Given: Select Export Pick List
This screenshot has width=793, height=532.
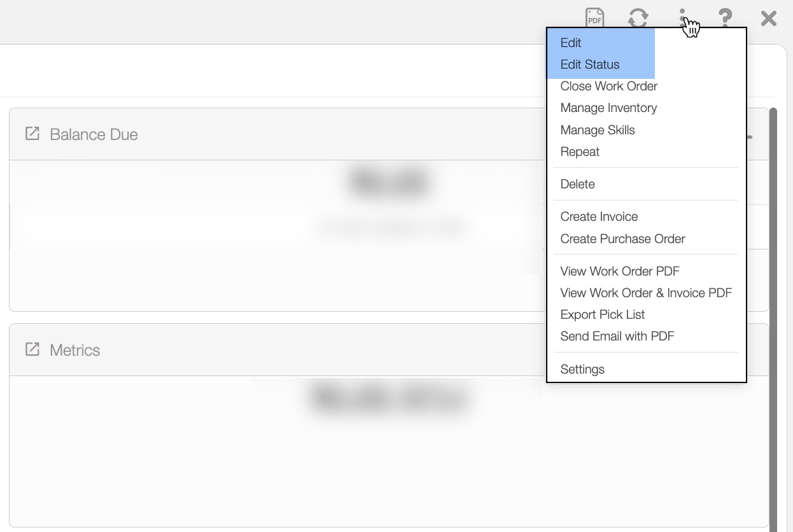Looking at the screenshot, I should coord(602,314).
